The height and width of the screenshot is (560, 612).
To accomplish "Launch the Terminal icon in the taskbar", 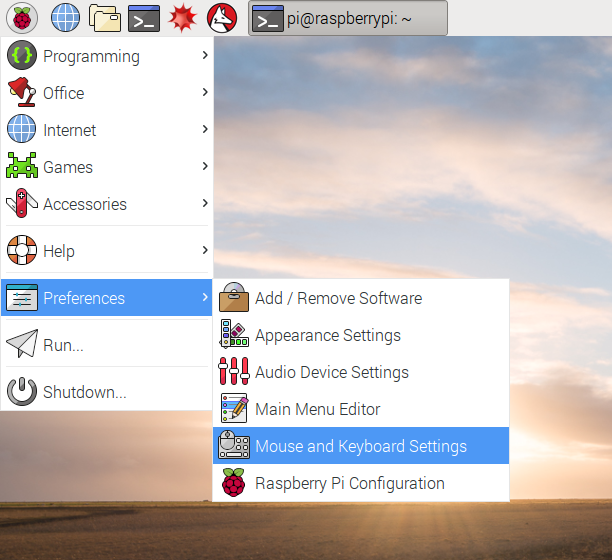I will (144, 18).
